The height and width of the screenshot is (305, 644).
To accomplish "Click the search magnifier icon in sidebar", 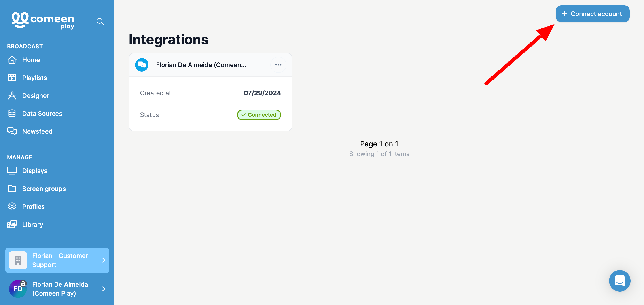I will pos(100,21).
